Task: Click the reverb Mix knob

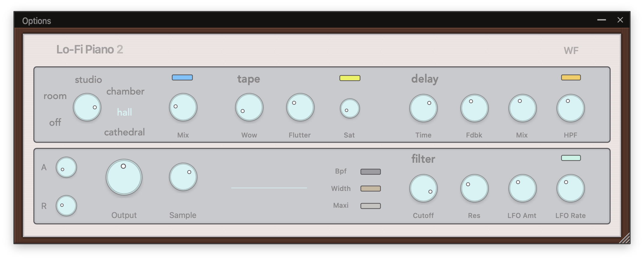Action: [183, 107]
